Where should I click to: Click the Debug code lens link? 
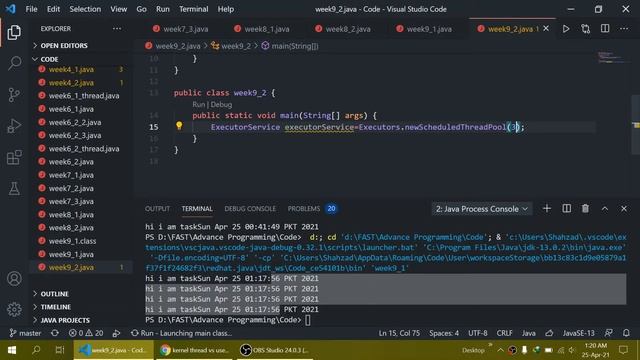(221, 104)
